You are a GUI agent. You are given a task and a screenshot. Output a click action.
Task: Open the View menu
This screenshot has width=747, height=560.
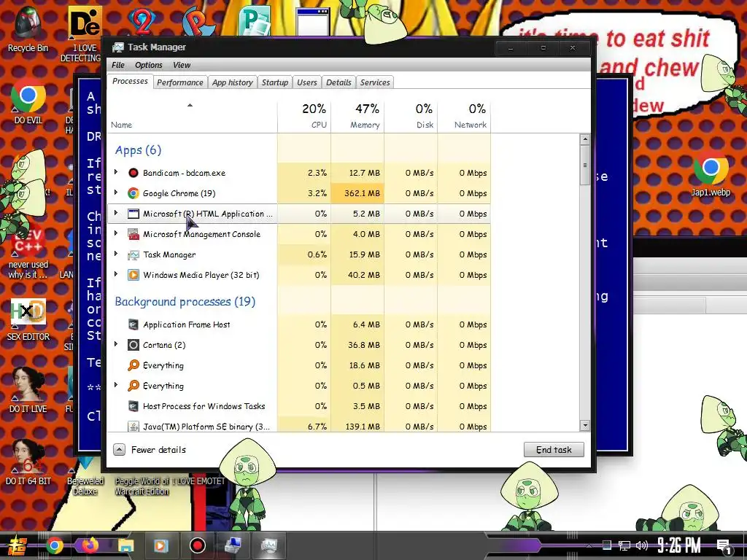pos(182,65)
